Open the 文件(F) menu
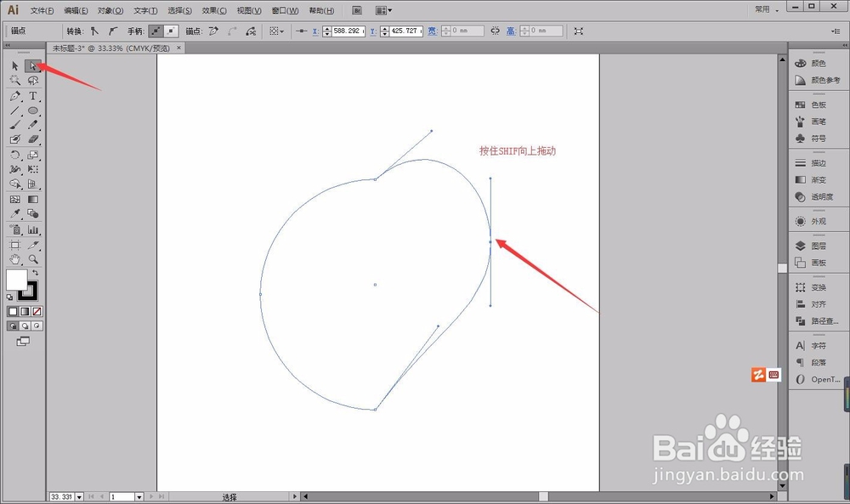850x504 pixels. [x=42, y=10]
